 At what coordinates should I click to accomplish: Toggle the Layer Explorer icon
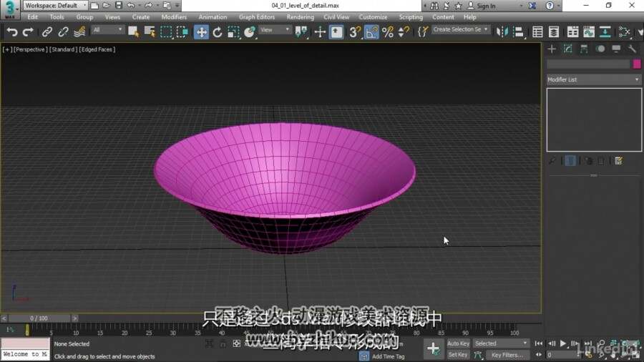point(554,31)
